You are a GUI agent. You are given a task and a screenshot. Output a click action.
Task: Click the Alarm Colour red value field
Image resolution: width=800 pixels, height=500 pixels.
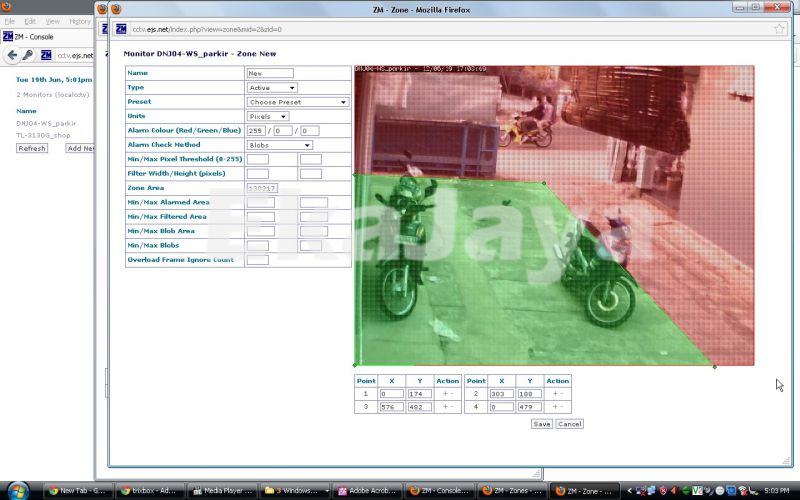(x=257, y=131)
